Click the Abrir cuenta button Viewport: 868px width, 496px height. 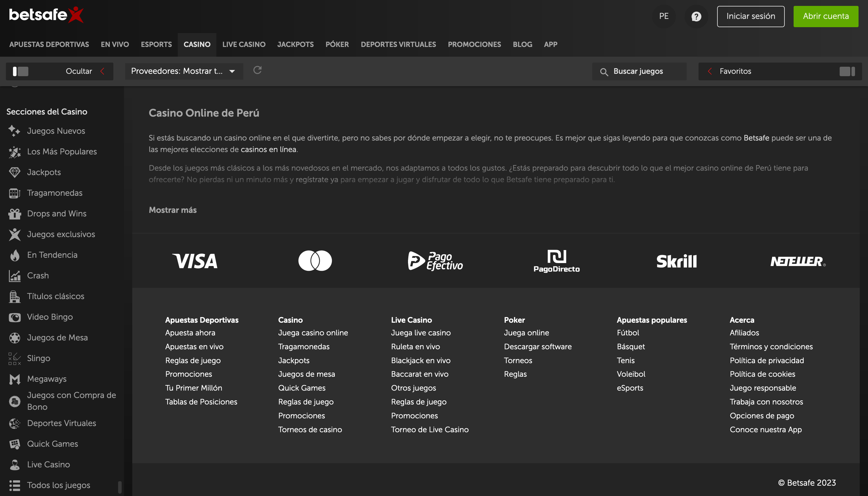[826, 16]
